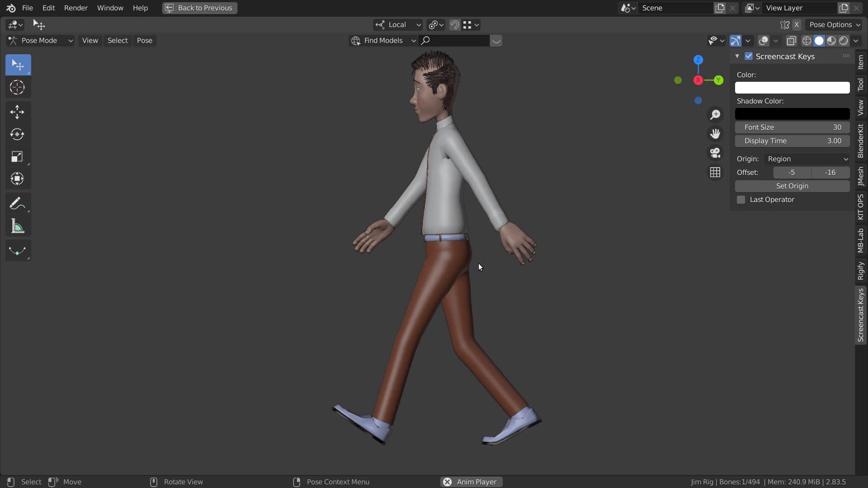Select the Move tool
This screenshot has height=488, width=868.
click(x=17, y=111)
